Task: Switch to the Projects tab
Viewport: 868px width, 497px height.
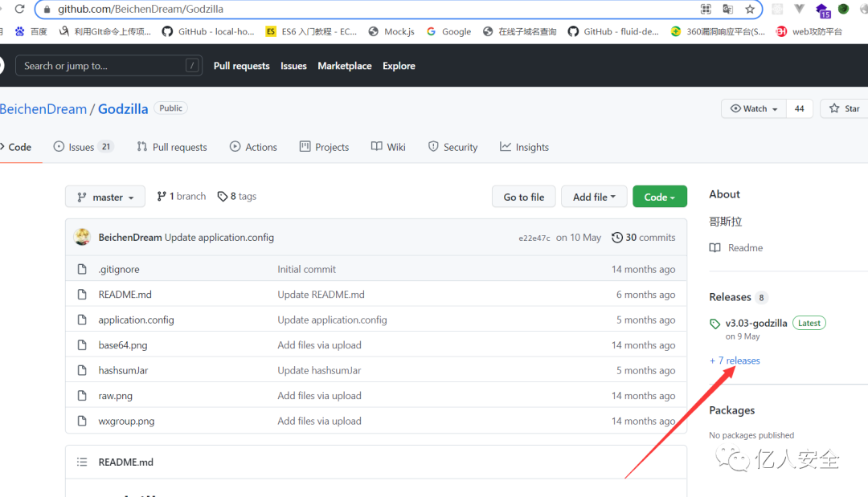Action: (325, 147)
